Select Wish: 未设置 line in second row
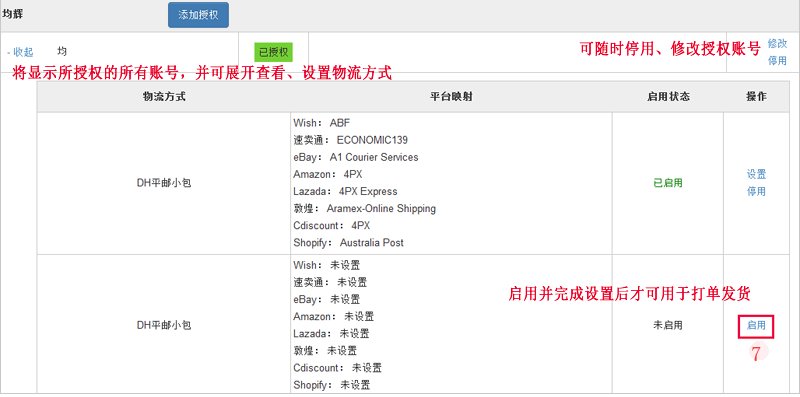This screenshot has height=397, width=800. click(x=327, y=265)
